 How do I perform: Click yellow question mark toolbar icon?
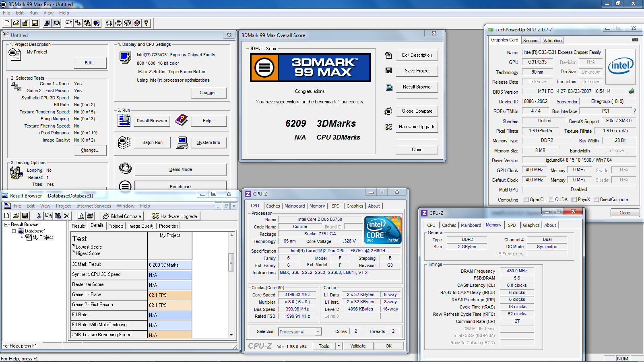pos(146,23)
